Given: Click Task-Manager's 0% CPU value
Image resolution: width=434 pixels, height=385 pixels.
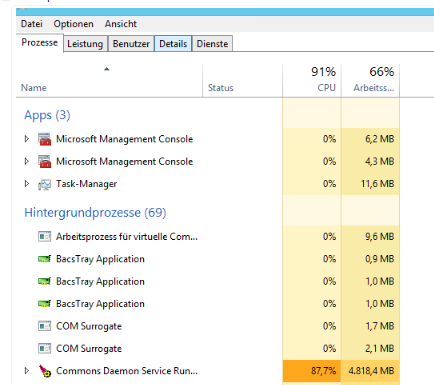Looking at the screenshot, I should 329,184.
